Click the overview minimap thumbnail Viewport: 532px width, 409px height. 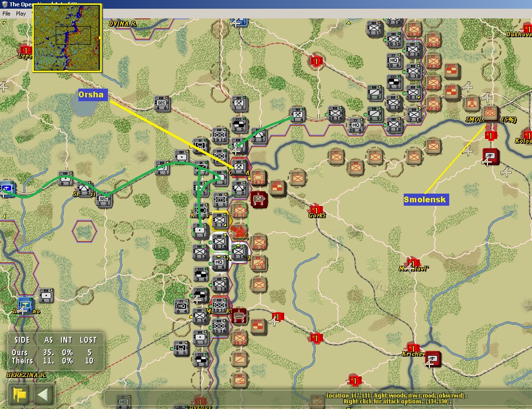[x=67, y=38]
